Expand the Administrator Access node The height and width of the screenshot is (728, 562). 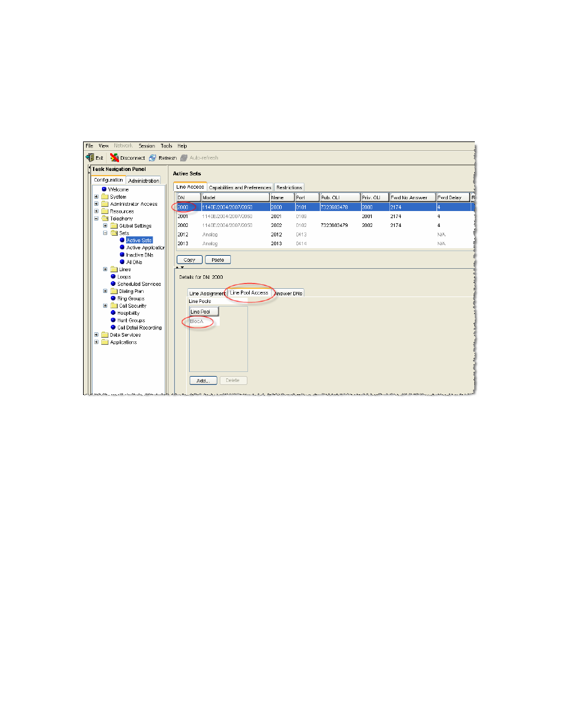coord(97,204)
